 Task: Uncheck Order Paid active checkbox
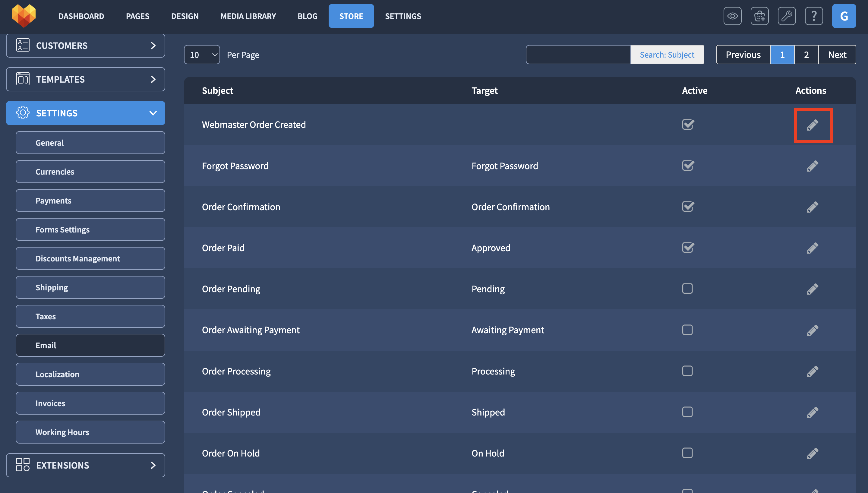pyautogui.click(x=688, y=248)
